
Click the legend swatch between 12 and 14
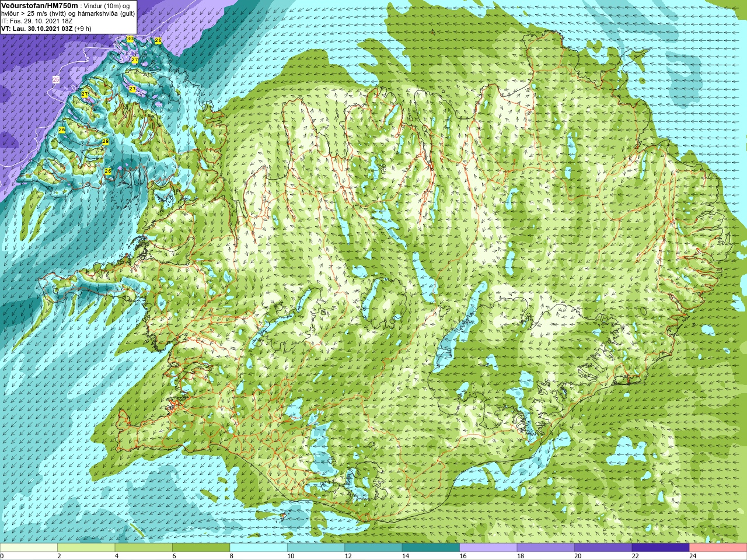point(373,548)
